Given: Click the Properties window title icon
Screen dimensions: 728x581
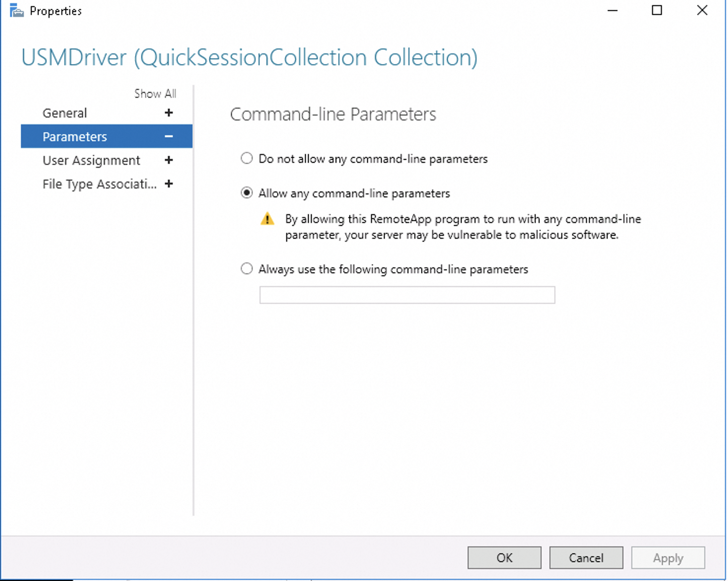Looking at the screenshot, I should [16, 11].
